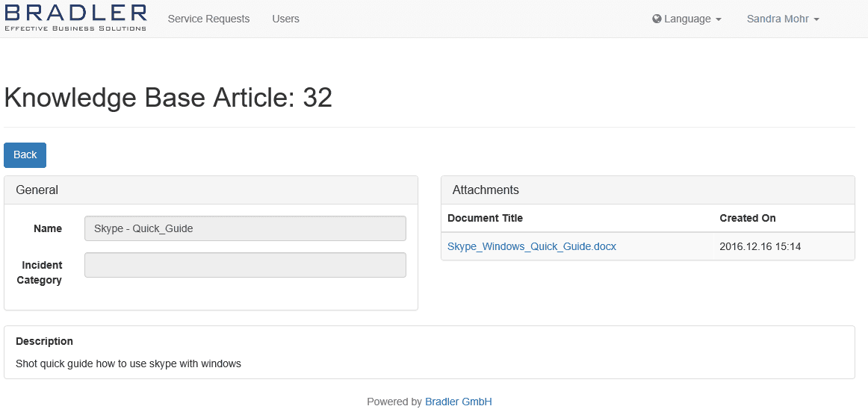Image resolution: width=868 pixels, height=412 pixels.
Task: Go to the Users page
Action: [285, 19]
